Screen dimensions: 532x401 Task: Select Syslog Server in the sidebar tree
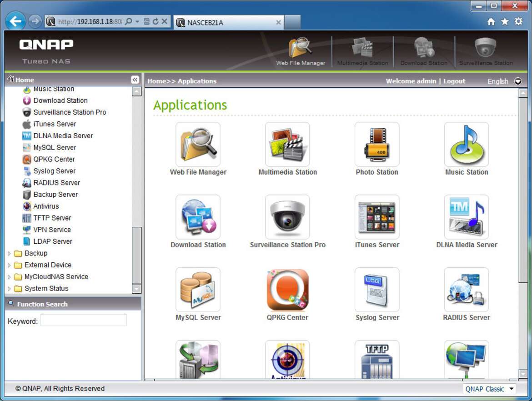pyautogui.click(x=54, y=171)
